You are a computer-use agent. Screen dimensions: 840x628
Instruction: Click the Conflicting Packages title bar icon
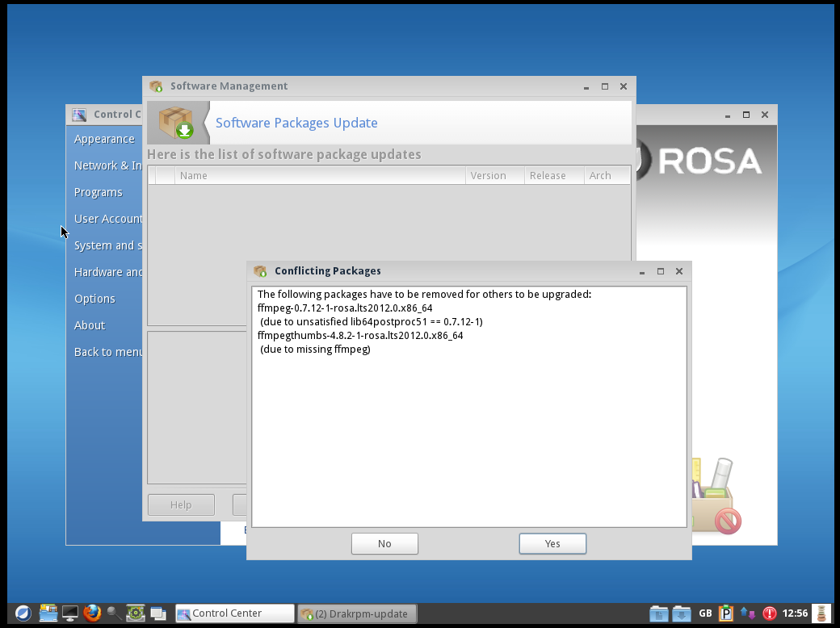tap(260, 271)
